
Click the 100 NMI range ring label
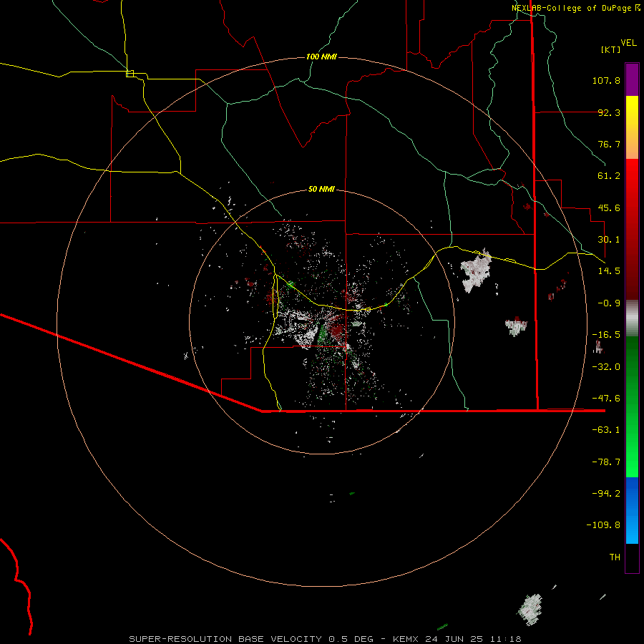coord(321,57)
